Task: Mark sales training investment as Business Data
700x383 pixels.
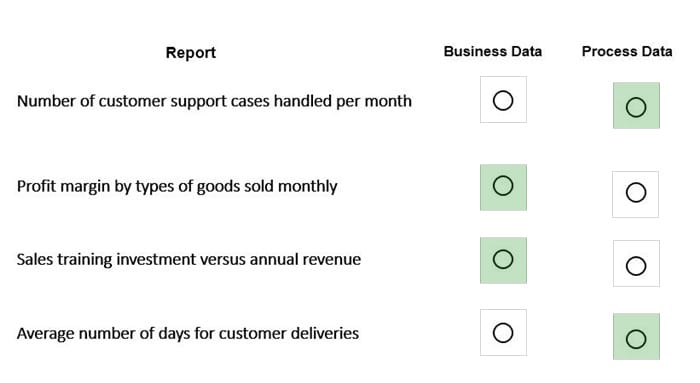Action: 503,259
